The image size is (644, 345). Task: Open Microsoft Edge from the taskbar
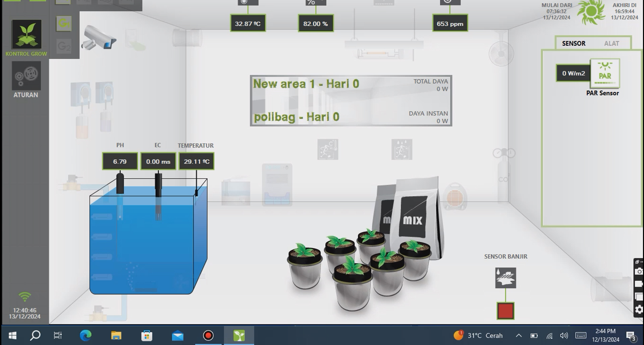[x=86, y=336]
